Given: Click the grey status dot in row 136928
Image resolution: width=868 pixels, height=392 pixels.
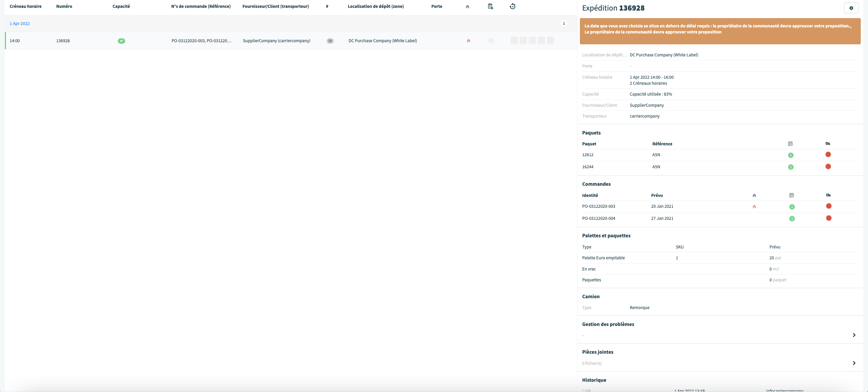Looking at the screenshot, I should 491,41.
